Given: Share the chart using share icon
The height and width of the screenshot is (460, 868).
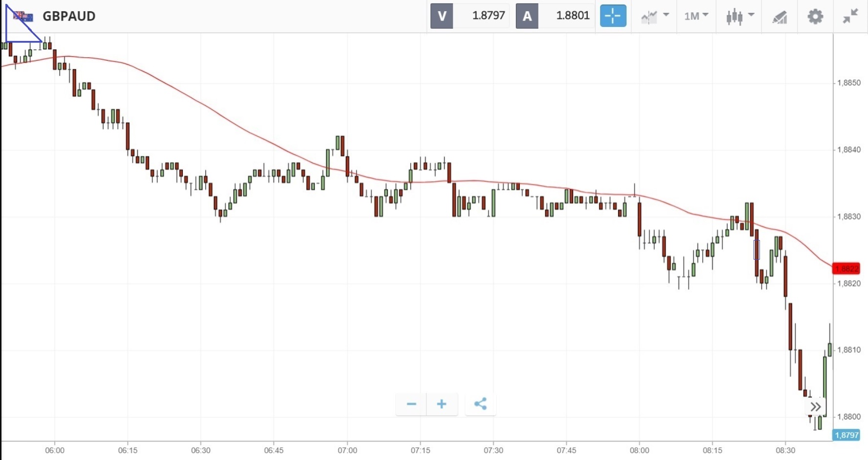Looking at the screenshot, I should (480, 404).
